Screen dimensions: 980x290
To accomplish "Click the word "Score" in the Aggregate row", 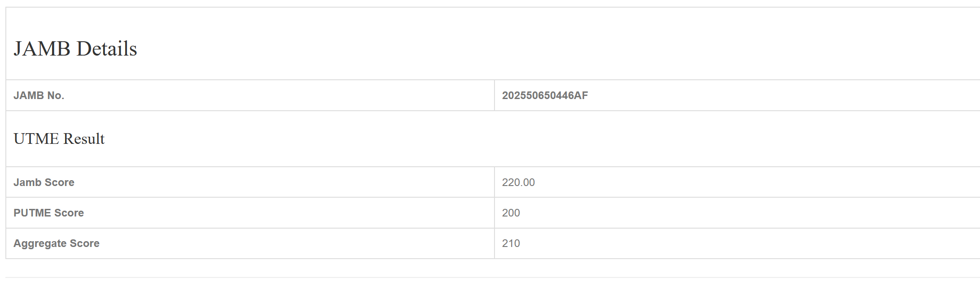I will pos(84,243).
